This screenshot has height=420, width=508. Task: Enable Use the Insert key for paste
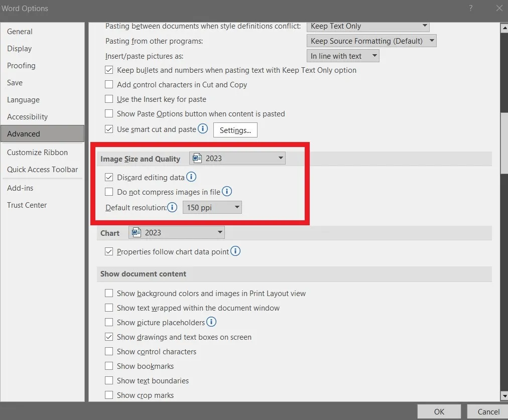coord(109,99)
